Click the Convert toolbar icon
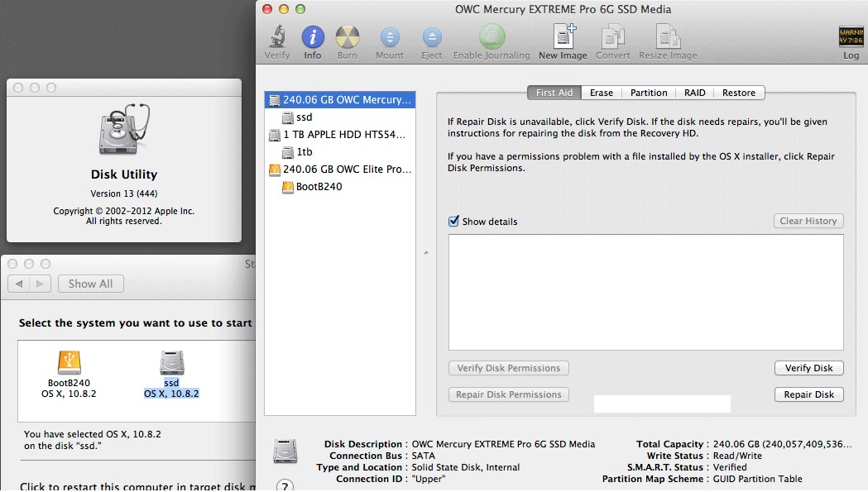 (613, 36)
